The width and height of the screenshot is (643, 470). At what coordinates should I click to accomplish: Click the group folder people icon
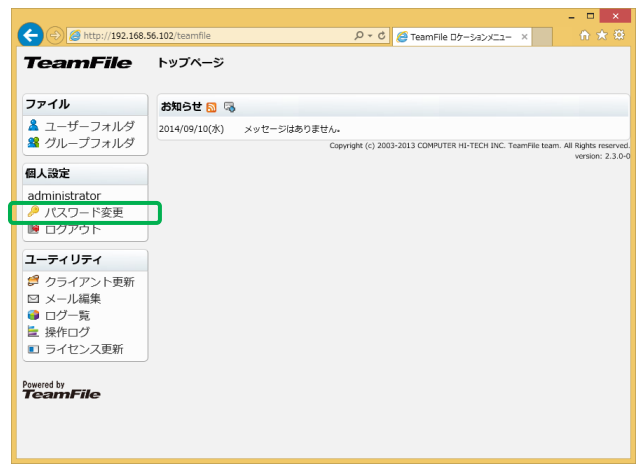33,143
